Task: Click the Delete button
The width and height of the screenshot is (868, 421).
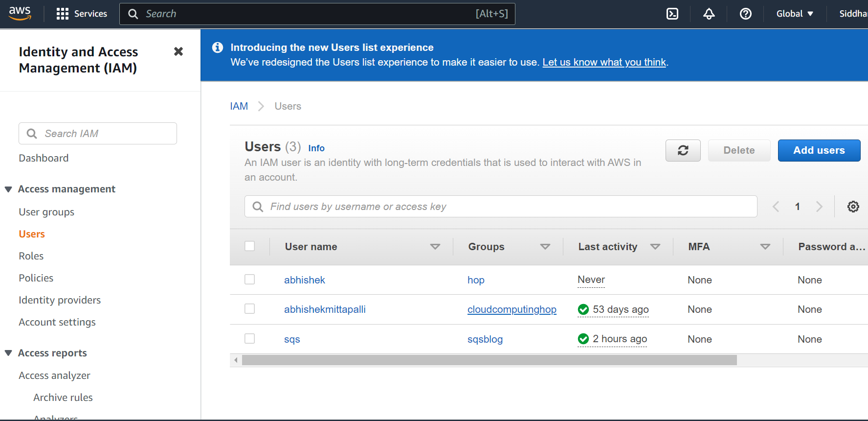Action: [x=739, y=150]
